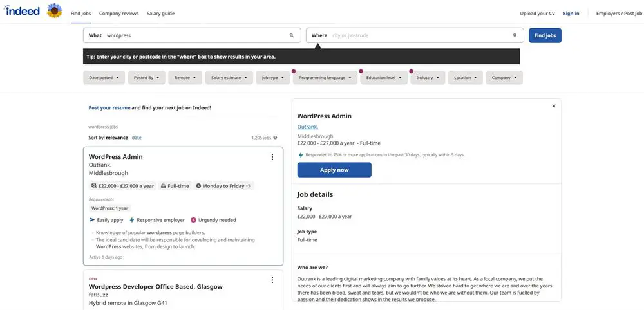Screen dimensions: 644x310
Task: Click the Apply now button
Action: (334, 170)
